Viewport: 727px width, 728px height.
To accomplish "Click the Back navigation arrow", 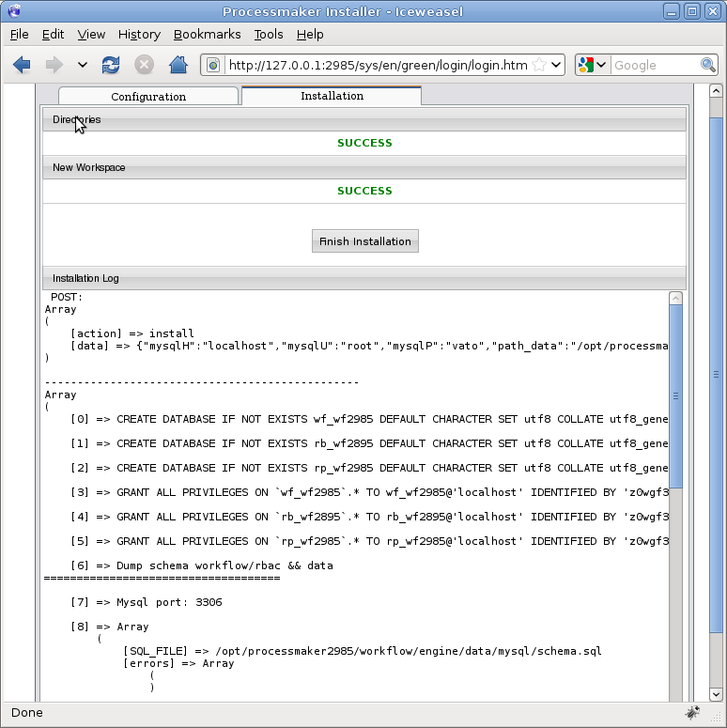I will [22, 65].
